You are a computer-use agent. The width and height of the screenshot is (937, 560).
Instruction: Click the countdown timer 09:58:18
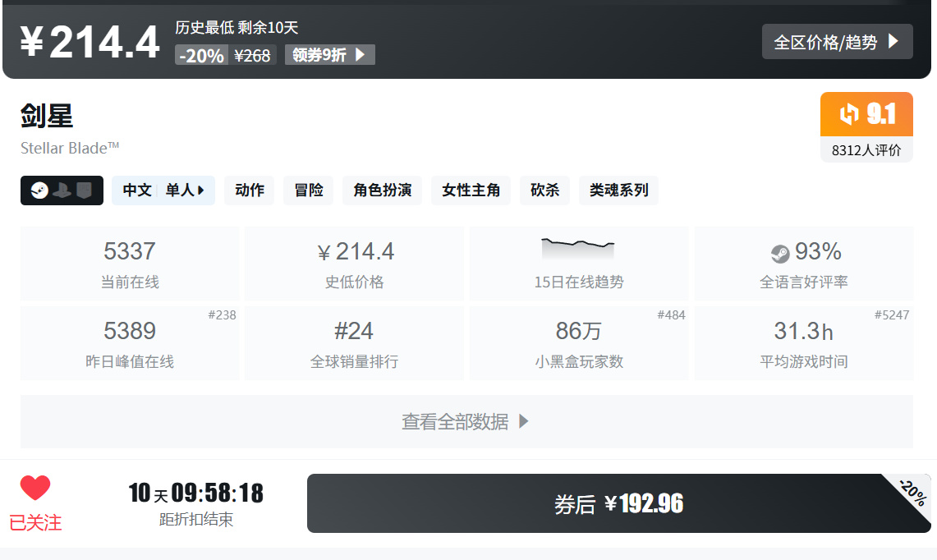pyautogui.click(x=218, y=493)
